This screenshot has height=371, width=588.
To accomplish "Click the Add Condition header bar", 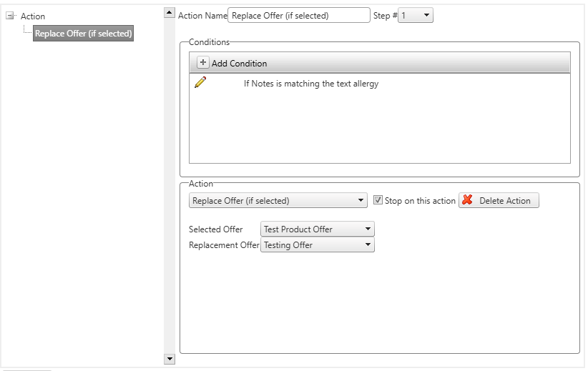I will pos(380,63).
